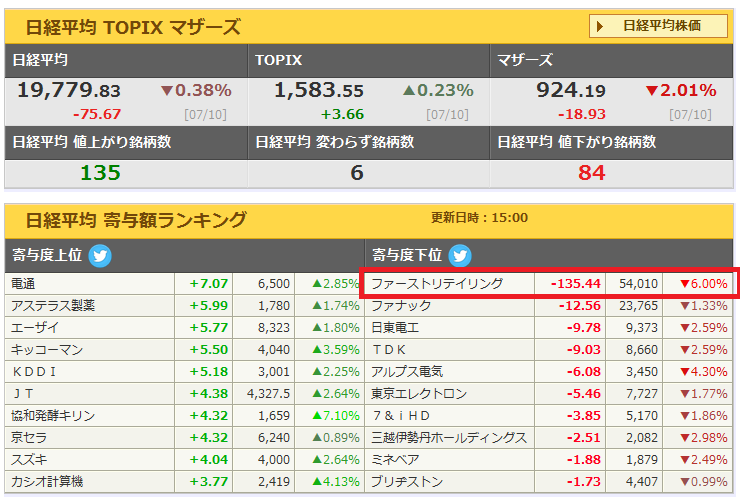
Task: Click the -12.56 contribution for ファナック
Action: click(580, 306)
